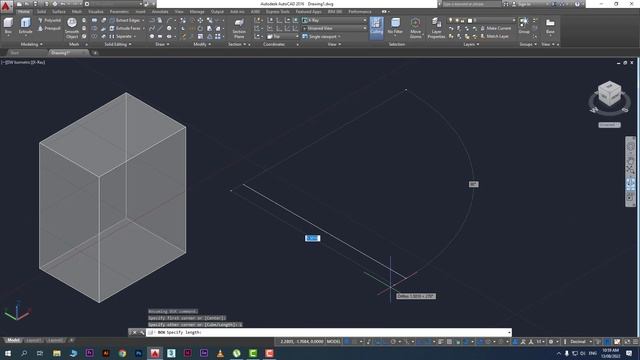Image resolution: width=640 pixels, height=360 pixels.
Task: Activate the Culling selection button
Action: (376, 27)
